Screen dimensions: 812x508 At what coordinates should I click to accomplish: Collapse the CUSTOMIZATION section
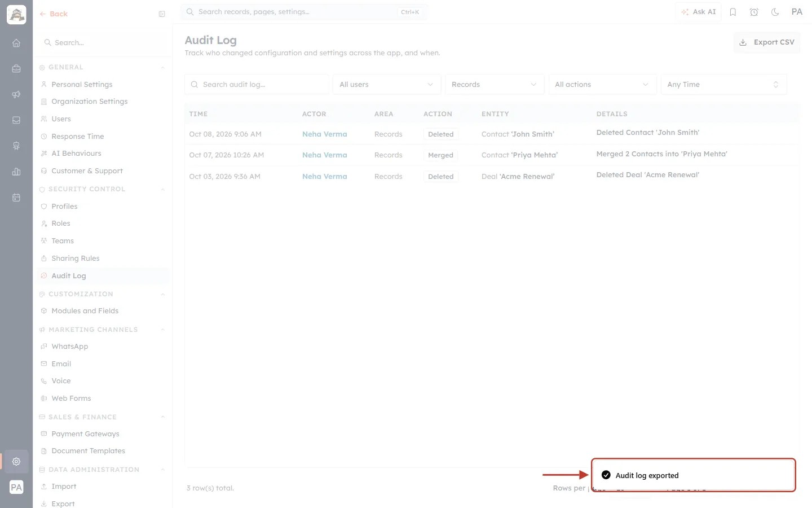162,295
